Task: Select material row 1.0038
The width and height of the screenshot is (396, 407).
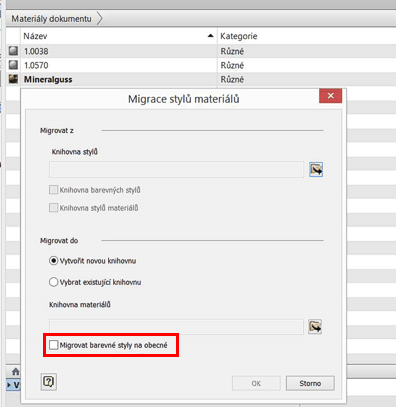Action: click(201, 51)
